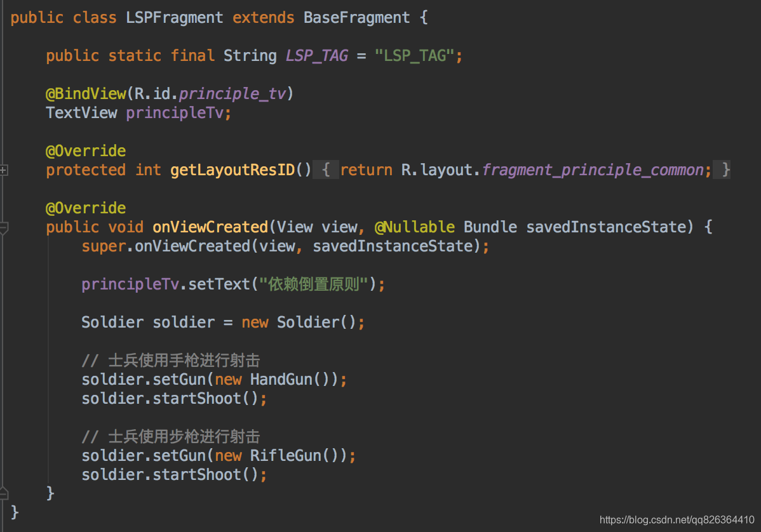
Task: Click setGun on the RifleGun line
Action: pos(179,455)
